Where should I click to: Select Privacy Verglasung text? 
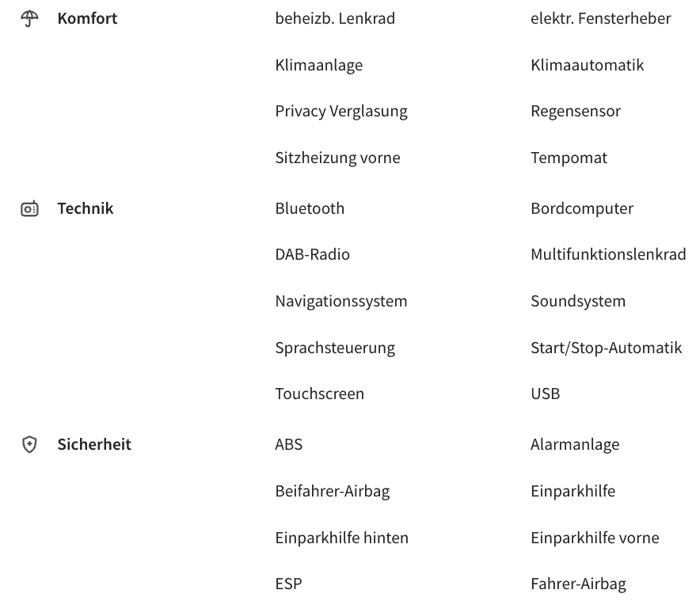pyautogui.click(x=341, y=112)
